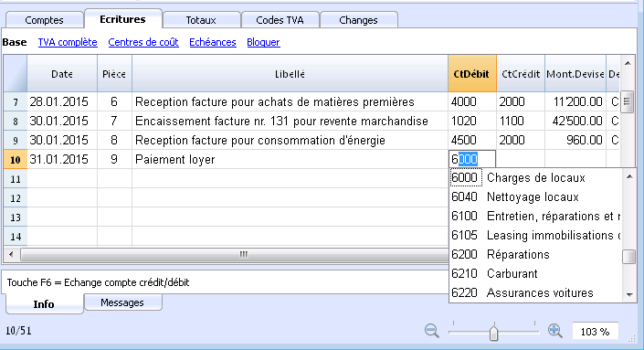Open the Messages tab

[x=122, y=302]
